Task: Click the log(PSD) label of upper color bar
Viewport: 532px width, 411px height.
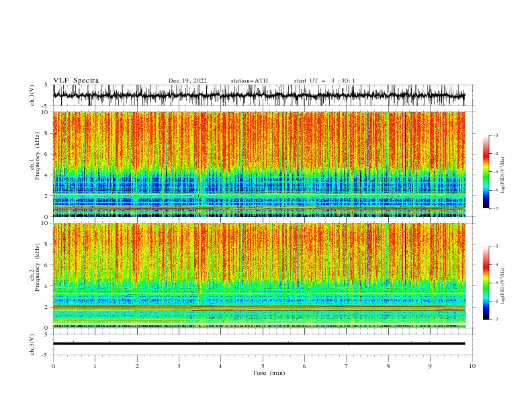Action: coord(503,175)
